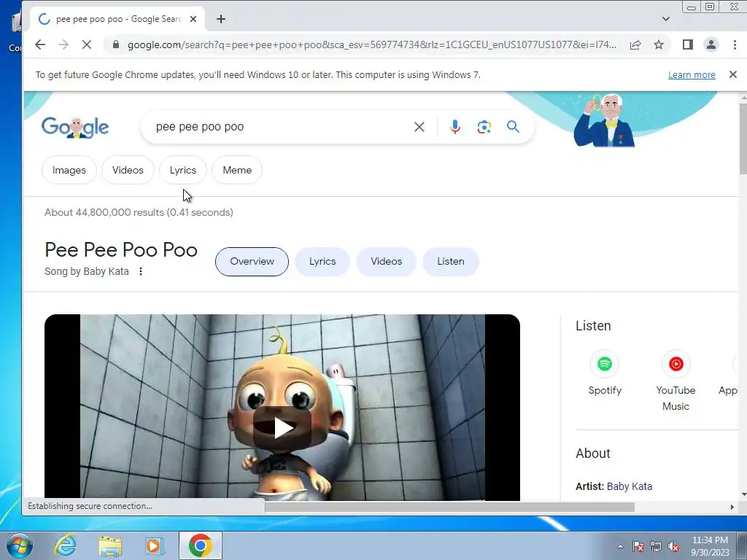Open Windows Explorer from taskbar
This screenshot has height=560, width=747.
click(x=110, y=545)
